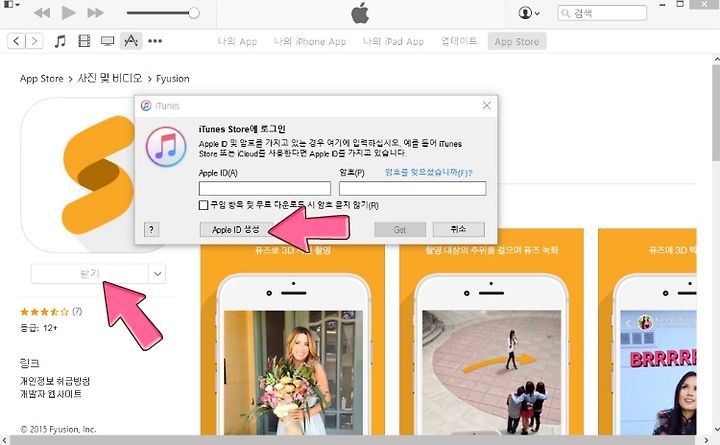The image size is (720, 445).
Task: Click the scroll up arrow
Action: pos(716,59)
